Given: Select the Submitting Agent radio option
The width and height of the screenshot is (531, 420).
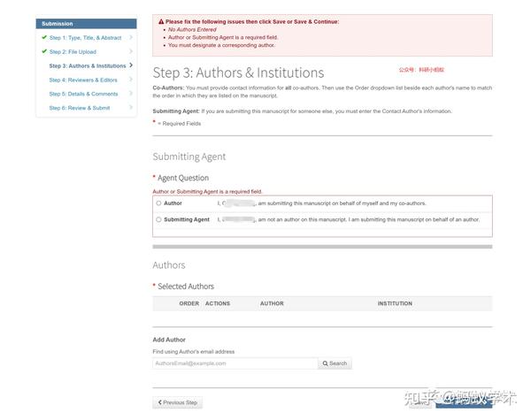Looking at the screenshot, I should click(158, 219).
